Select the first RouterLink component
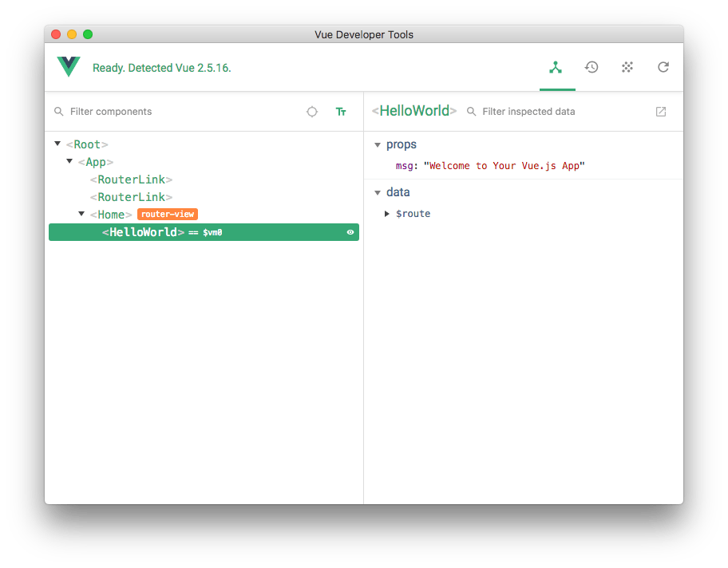The image size is (728, 568). coord(129,179)
